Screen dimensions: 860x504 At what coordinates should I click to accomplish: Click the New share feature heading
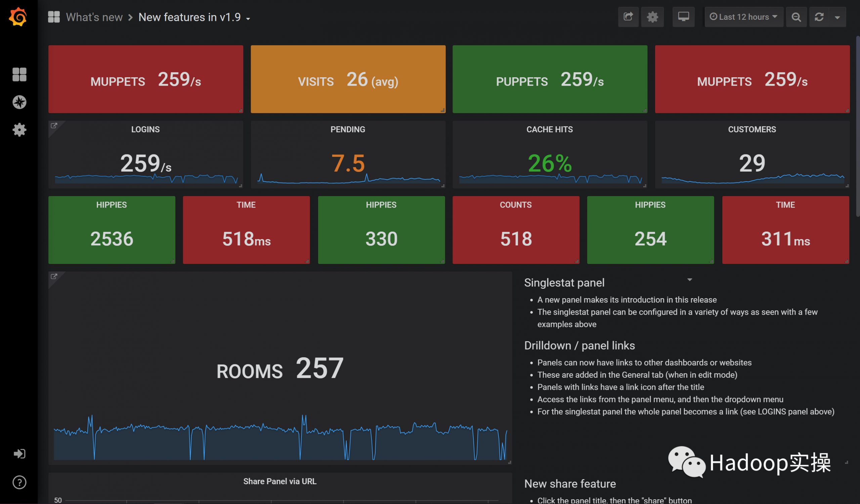570,484
